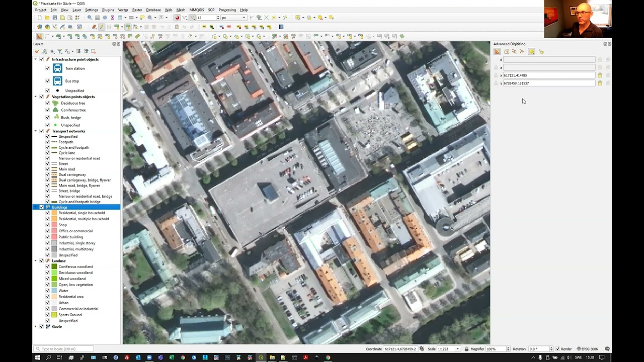Viewport: 644px width, 362px height.
Task: Open the Scale dropdown in status bar
Action: 457,349
